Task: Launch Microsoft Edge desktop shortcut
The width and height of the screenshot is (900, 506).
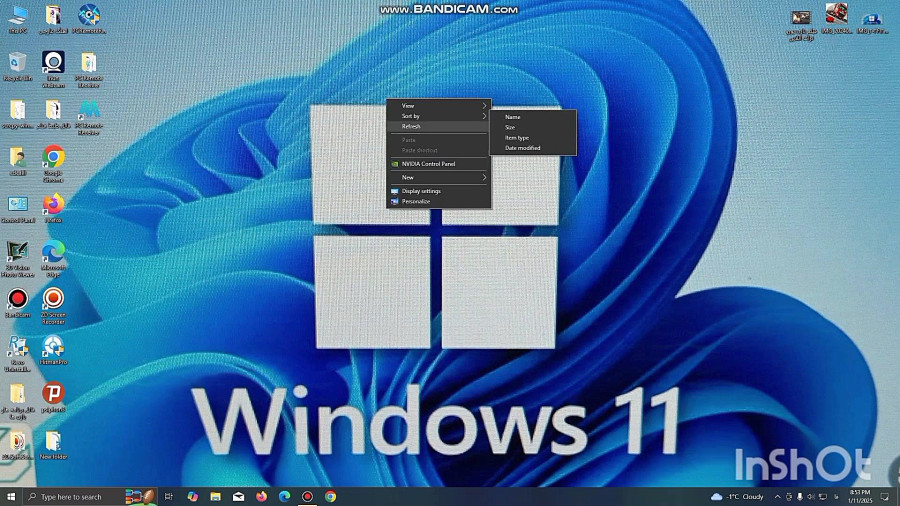Action: (x=53, y=259)
